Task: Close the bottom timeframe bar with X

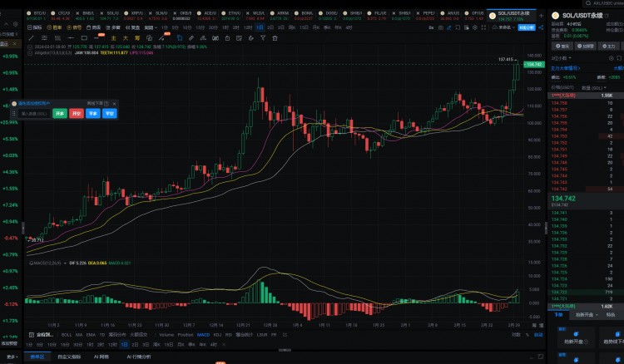Action: click(224, 345)
